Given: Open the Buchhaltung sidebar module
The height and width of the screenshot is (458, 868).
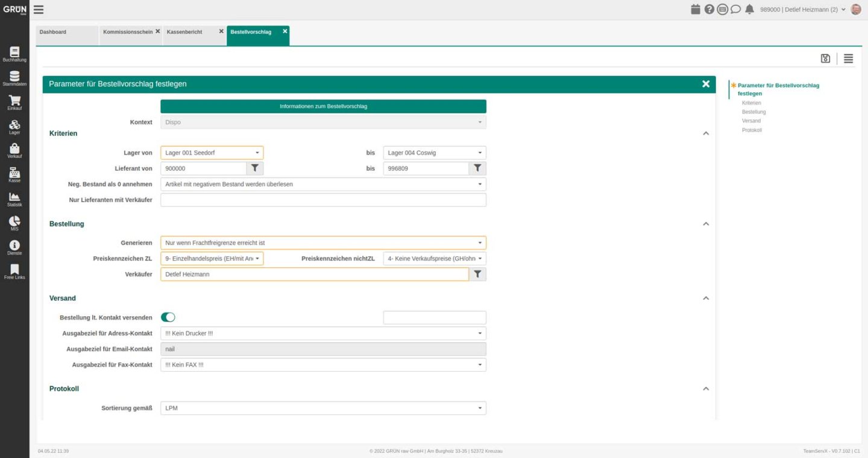Looking at the screenshot, I should [x=14, y=54].
